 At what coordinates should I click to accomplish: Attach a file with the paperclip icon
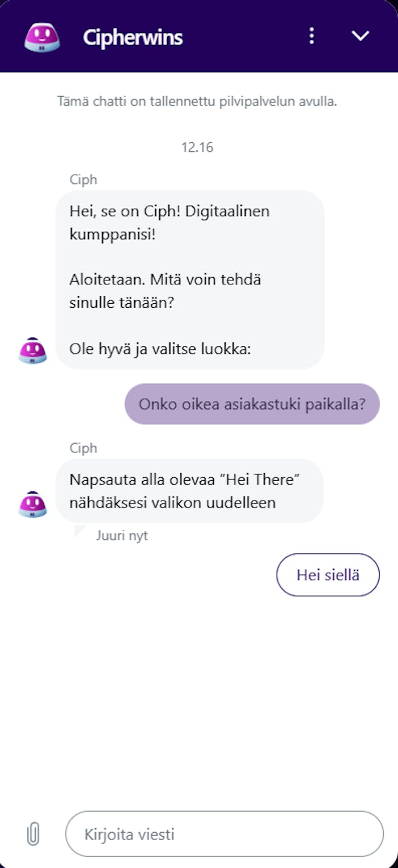[x=34, y=834]
